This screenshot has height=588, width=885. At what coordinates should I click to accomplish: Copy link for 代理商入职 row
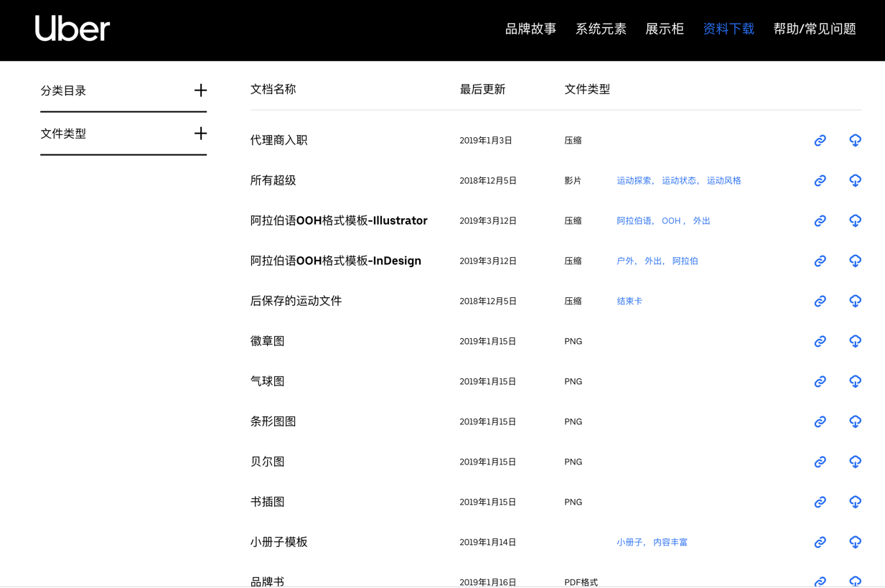click(x=820, y=141)
